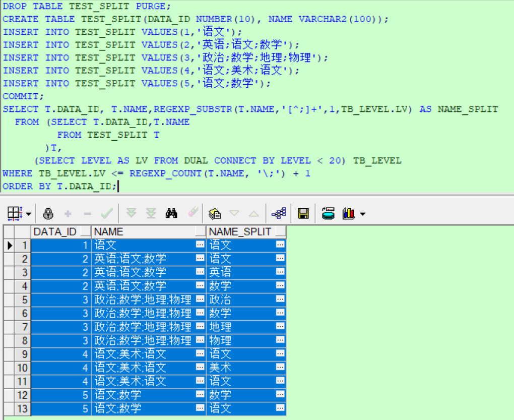Fetch next page of records

point(132,213)
